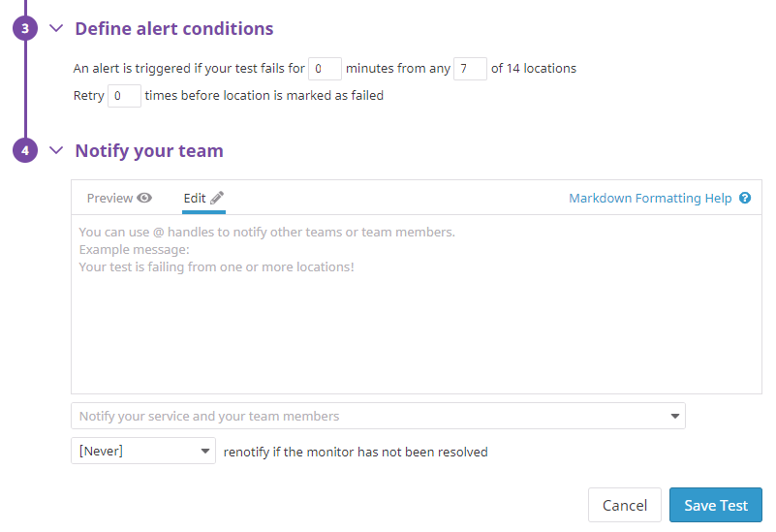Click the Cancel button
The image size is (776, 532).
(x=625, y=505)
